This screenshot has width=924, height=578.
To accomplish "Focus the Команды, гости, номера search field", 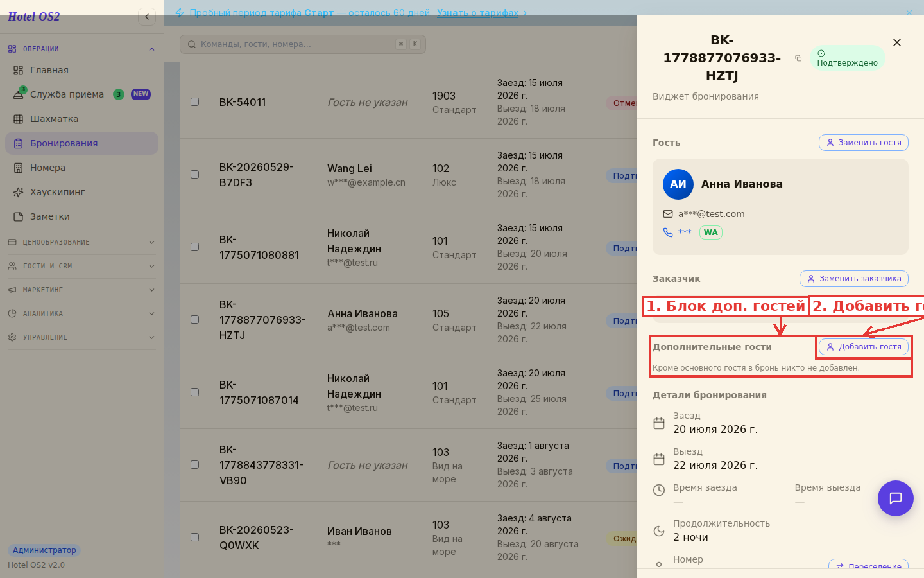I will click(x=303, y=44).
